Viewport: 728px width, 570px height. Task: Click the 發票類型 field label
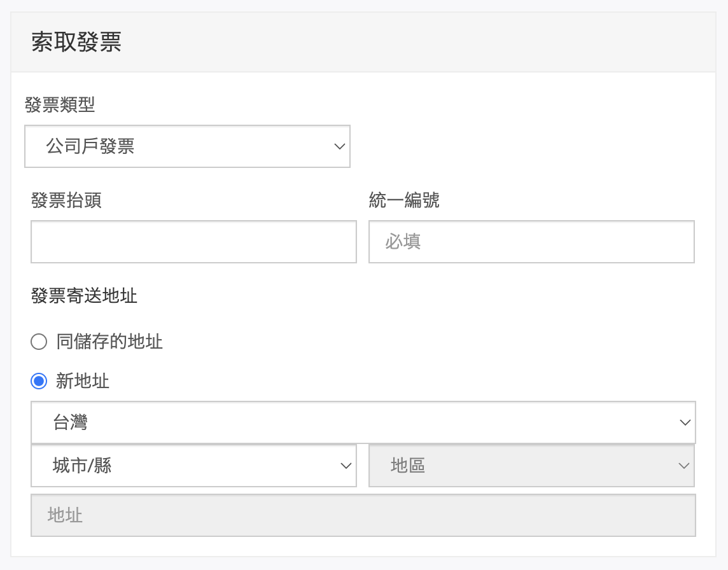pyautogui.click(x=60, y=105)
